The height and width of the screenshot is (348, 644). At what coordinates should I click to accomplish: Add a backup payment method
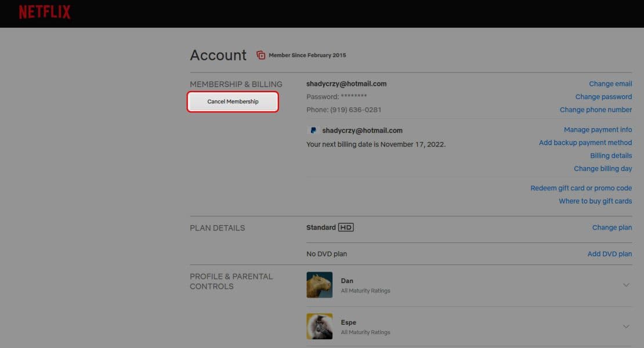click(585, 142)
